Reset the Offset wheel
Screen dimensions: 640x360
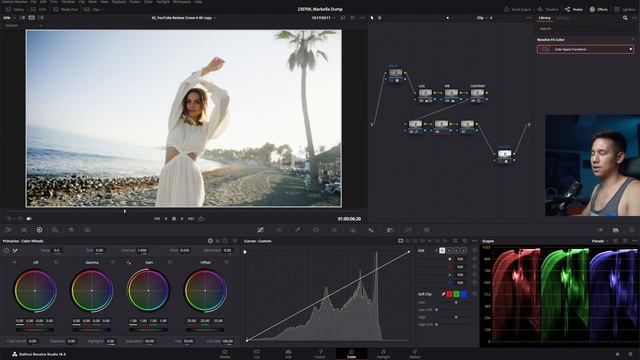click(x=227, y=262)
